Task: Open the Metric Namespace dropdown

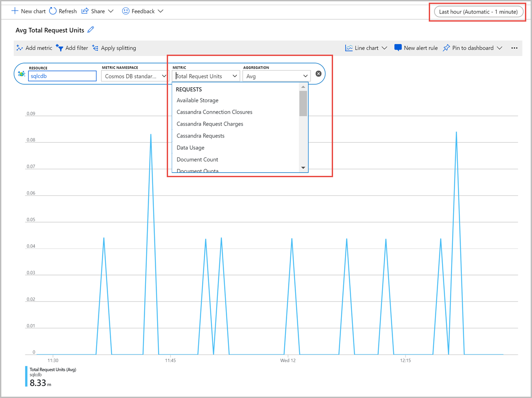Action: [x=135, y=76]
